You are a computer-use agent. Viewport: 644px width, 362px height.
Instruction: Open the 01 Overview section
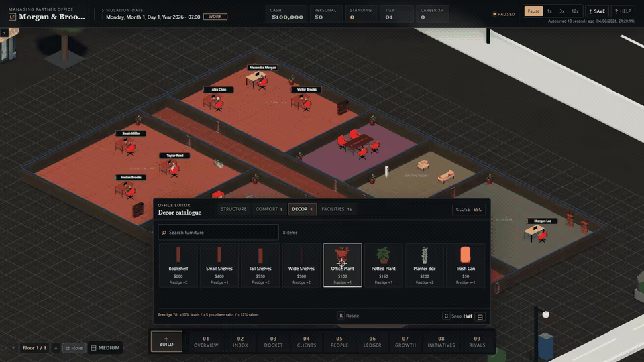pos(206,341)
